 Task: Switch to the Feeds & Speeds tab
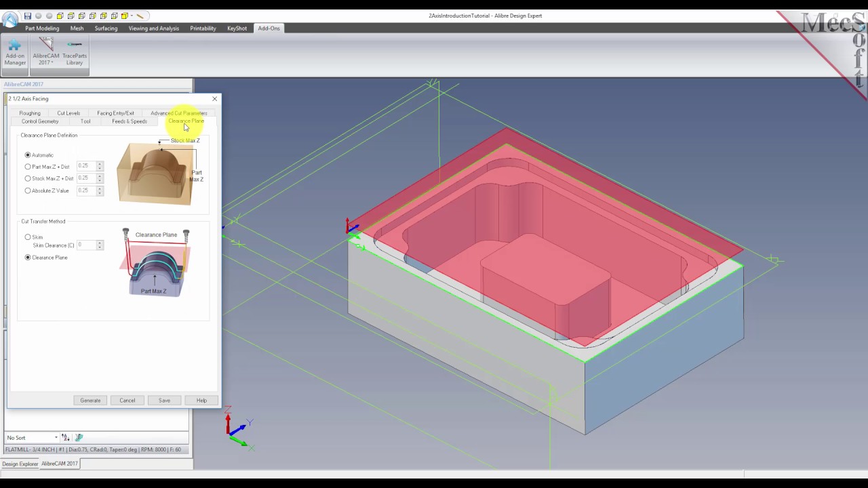click(130, 121)
